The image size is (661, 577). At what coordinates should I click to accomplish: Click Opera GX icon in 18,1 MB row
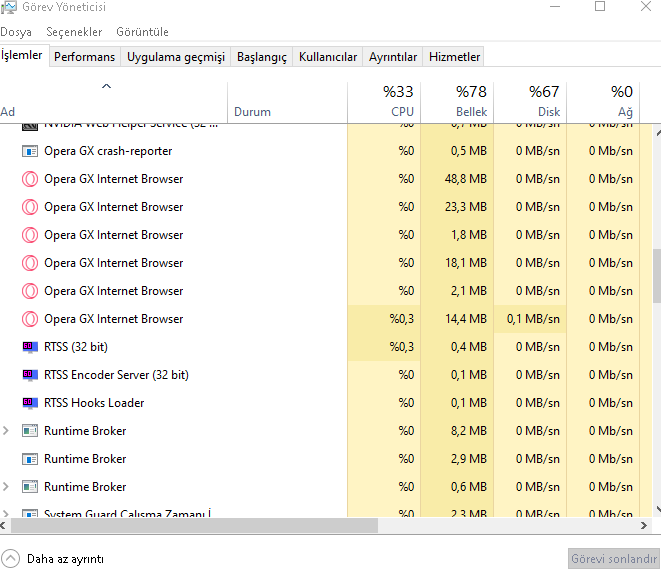30,263
